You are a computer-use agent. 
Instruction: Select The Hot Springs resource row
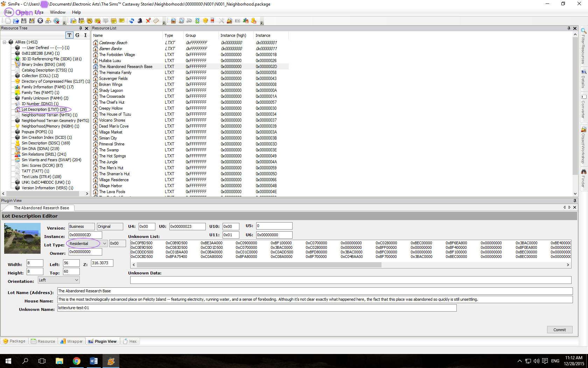tap(190, 156)
